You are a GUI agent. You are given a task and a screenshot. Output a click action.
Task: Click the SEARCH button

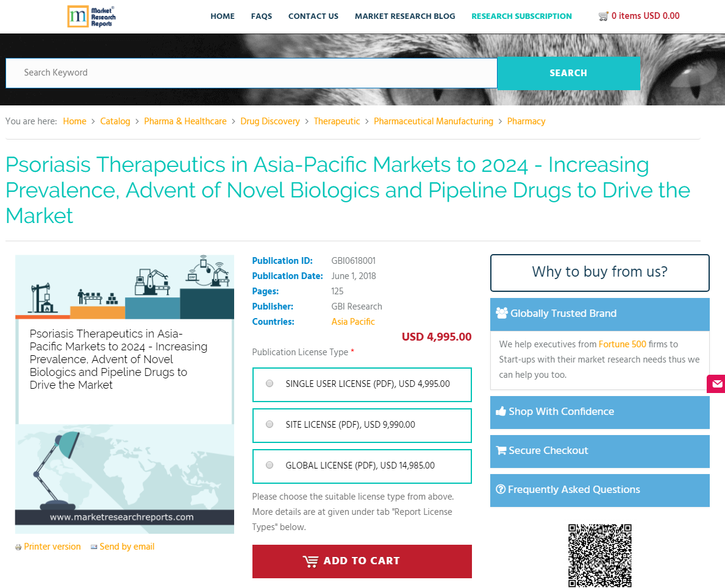[x=568, y=73]
